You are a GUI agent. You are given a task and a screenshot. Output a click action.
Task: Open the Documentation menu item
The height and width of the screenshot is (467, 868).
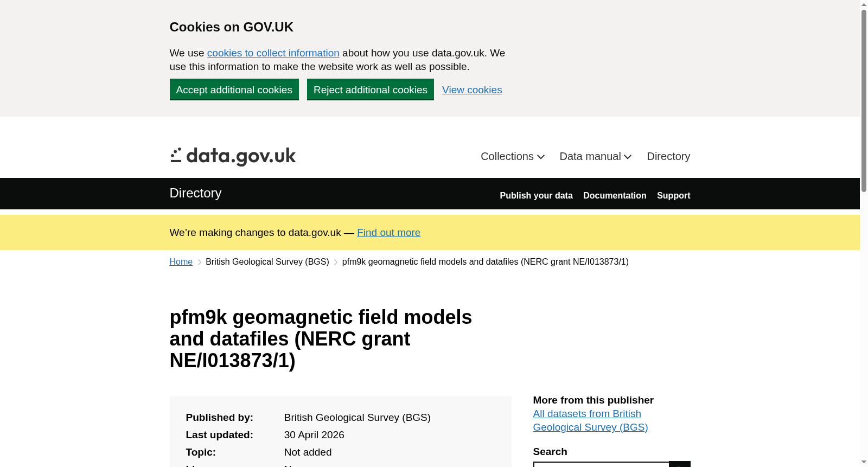click(x=615, y=195)
